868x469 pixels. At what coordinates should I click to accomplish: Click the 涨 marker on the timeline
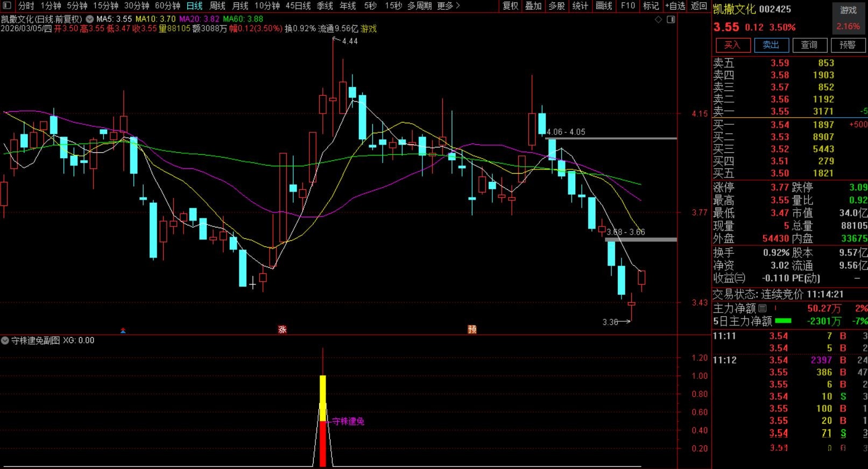pyautogui.click(x=282, y=329)
